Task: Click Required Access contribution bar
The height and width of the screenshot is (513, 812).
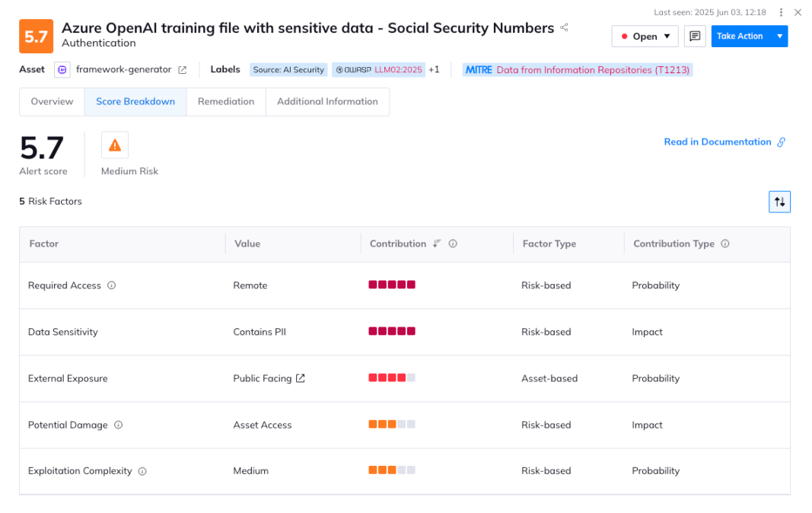Action: (392, 285)
